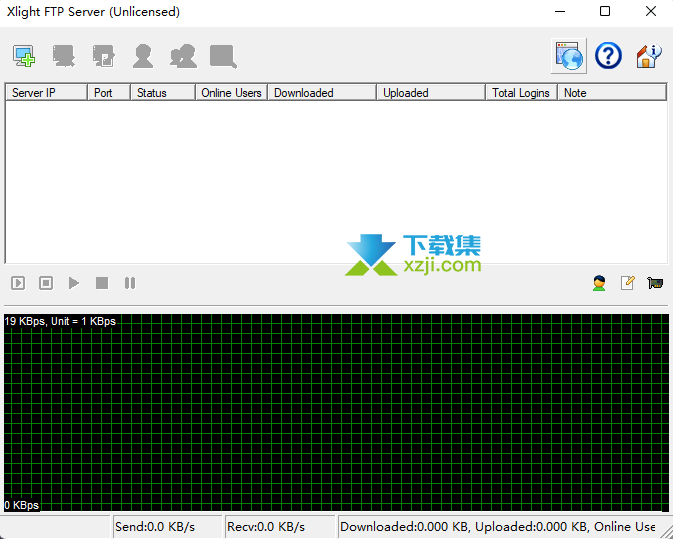Open the modify virtual server configuration icon
This screenshot has height=539, width=673.
[x=104, y=56]
